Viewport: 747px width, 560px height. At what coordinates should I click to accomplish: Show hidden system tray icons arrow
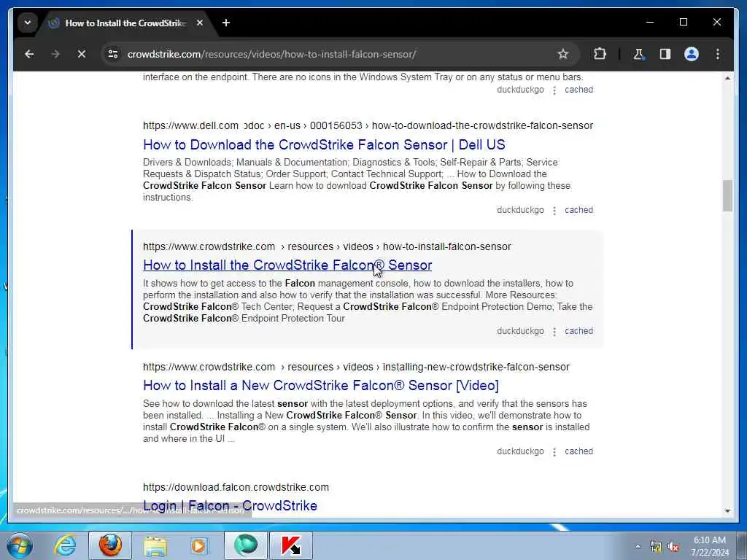click(x=638, y=546)
